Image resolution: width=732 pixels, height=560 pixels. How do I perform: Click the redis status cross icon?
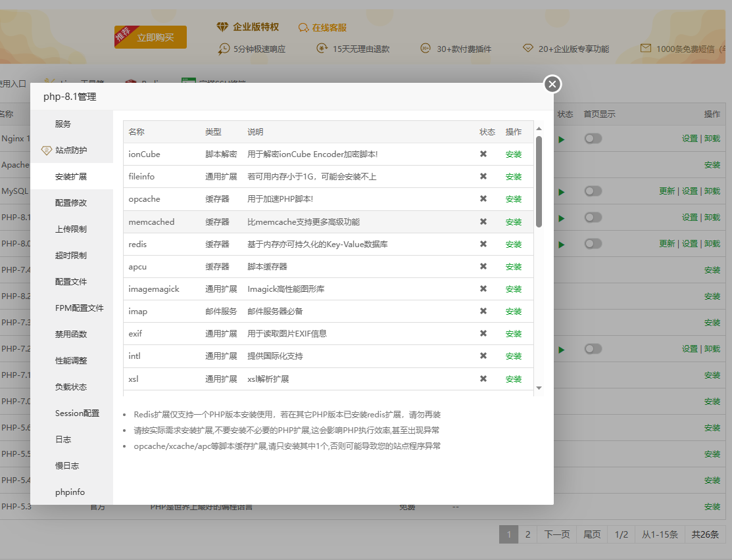pyautogui.click(x=483, y=244)
